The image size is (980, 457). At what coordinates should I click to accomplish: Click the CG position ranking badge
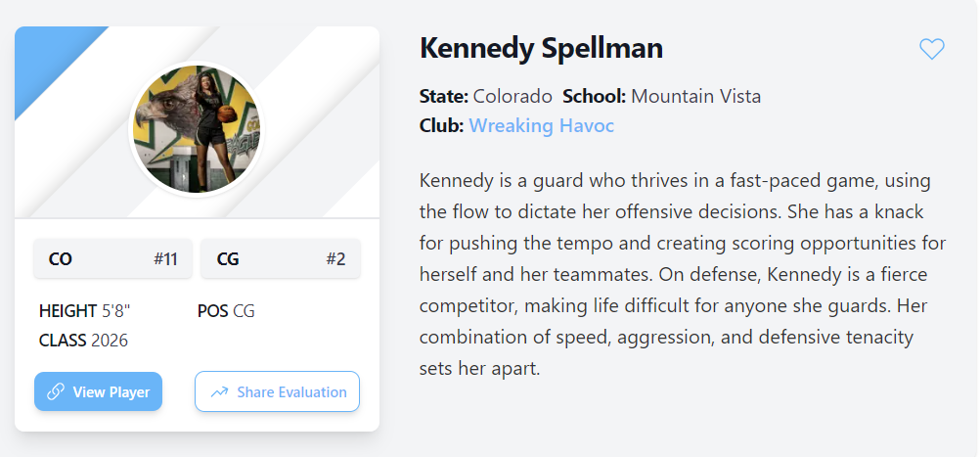(281, 258)
